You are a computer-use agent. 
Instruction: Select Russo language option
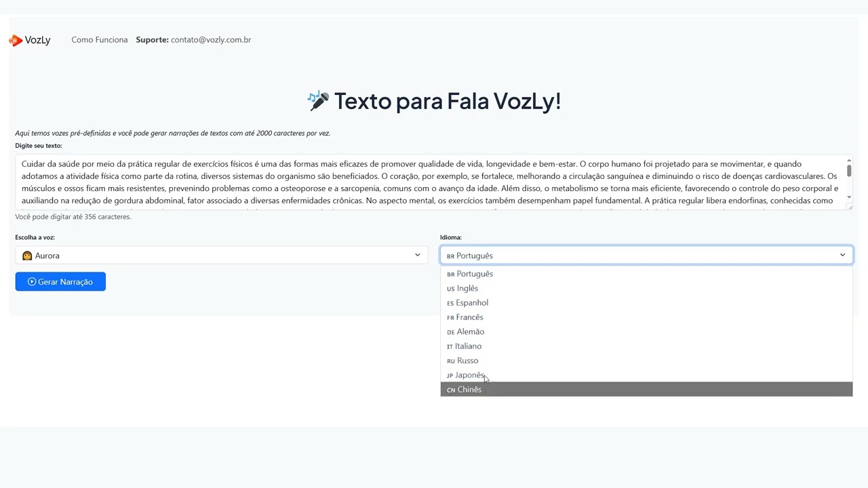(646, 361)
